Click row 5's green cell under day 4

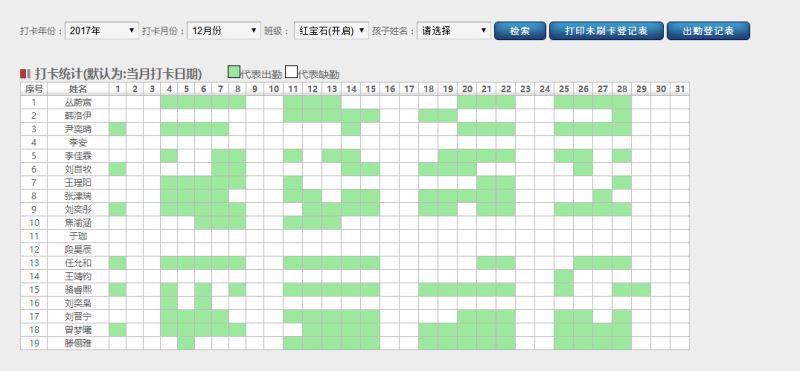pos(169,156)
